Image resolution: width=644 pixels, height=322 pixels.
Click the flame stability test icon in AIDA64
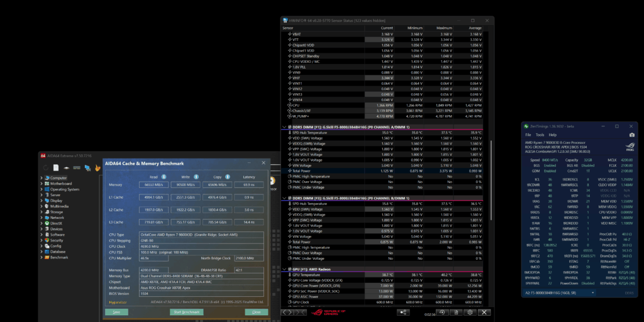tap(97, 167)
